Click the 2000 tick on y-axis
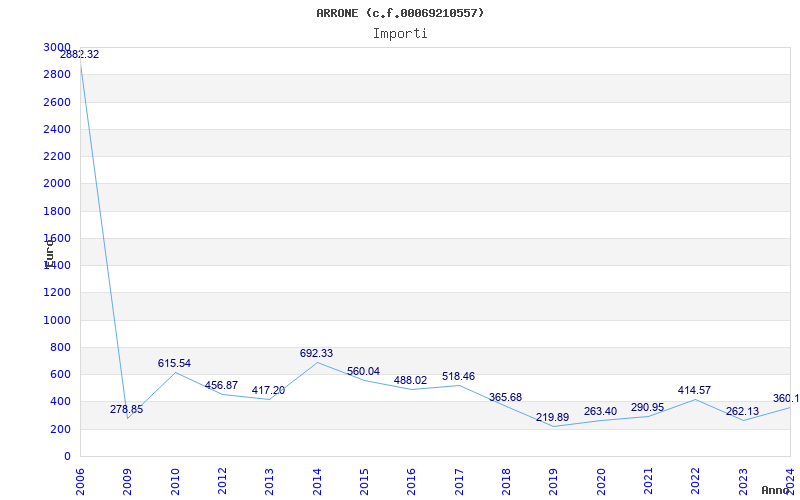 coord(57,184)
